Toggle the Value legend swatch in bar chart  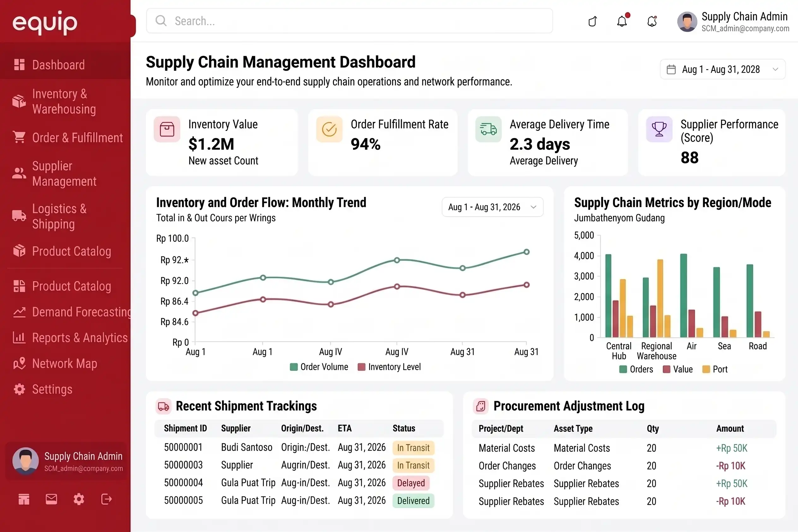(666, 369)
